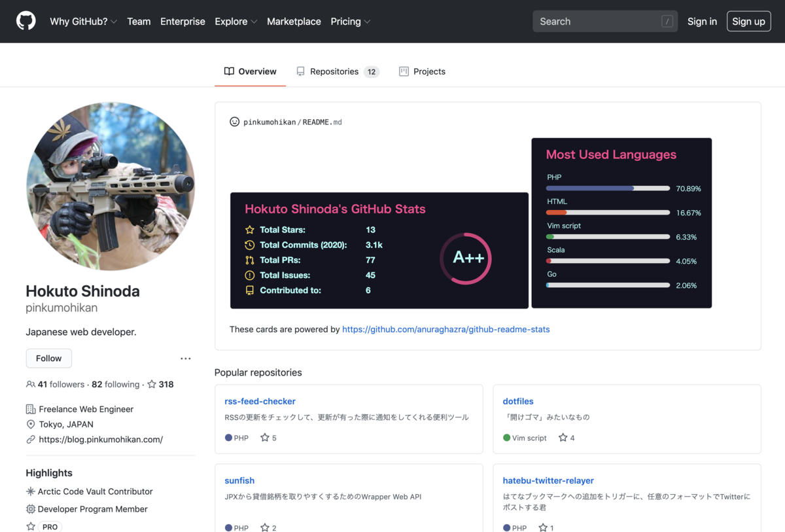
Task: Open the dotfiles repository
Action: tap(518, 401)
